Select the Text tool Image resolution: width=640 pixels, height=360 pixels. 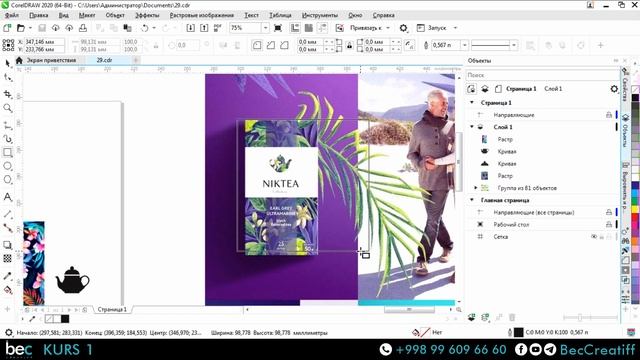7,197
